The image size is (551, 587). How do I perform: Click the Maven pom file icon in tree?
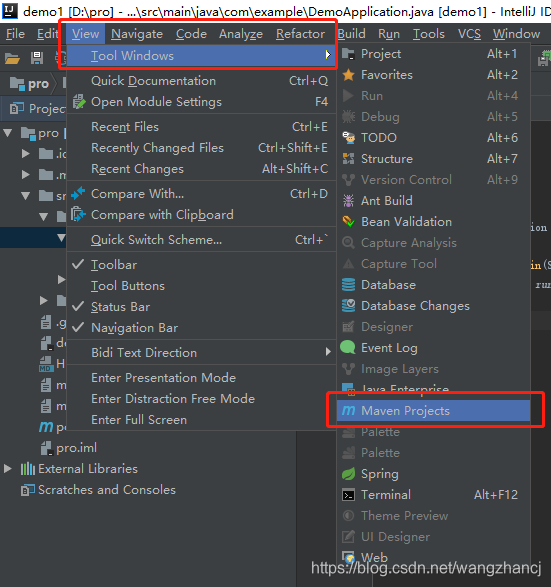coord(46,427)
